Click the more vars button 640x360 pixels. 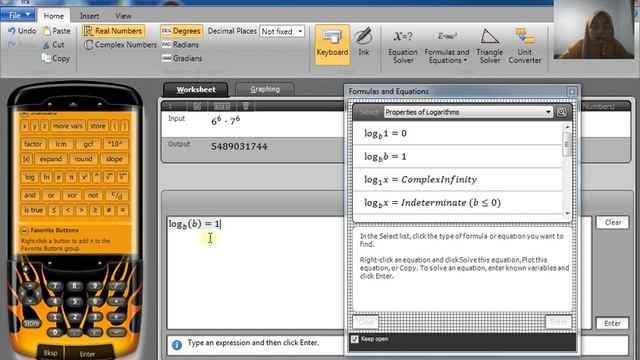[x=68, y=126]
